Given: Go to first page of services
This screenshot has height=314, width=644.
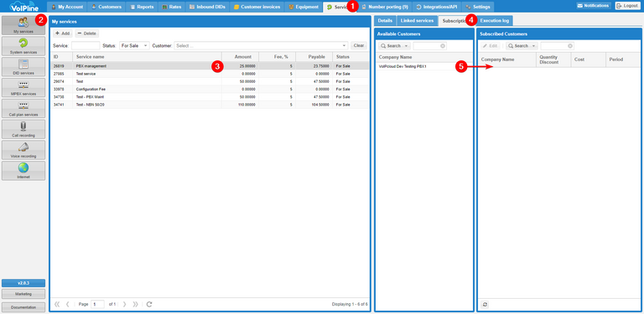Looking at the screenshot, I should click(x=57, y=304).
